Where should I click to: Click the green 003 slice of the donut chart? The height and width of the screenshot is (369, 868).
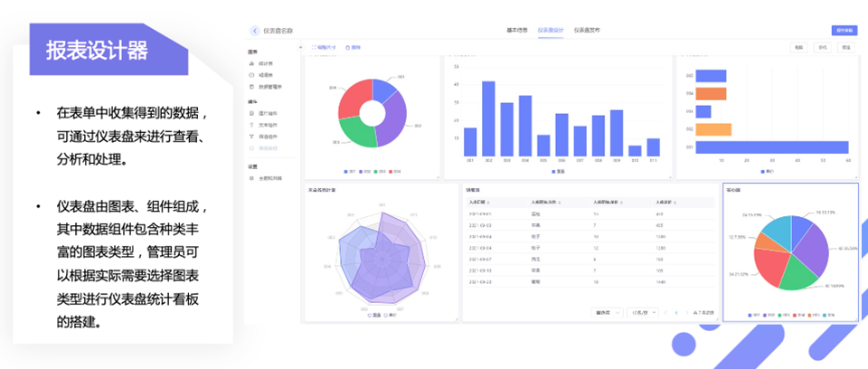click(356, 131)
